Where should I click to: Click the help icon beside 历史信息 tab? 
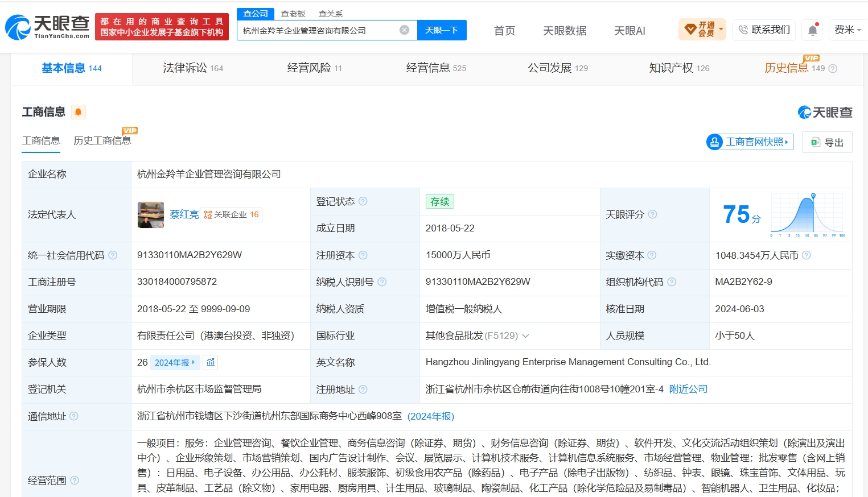[833, 69]
